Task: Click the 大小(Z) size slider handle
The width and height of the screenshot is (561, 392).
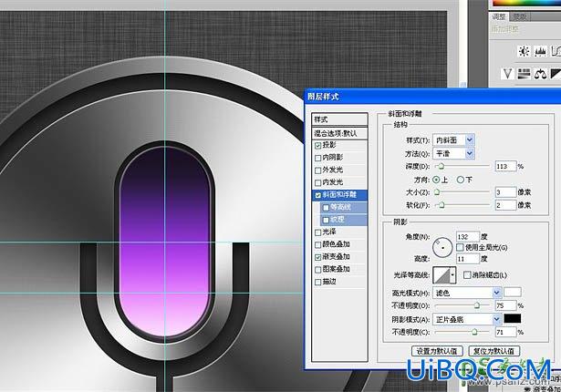Action: [437, 192]
